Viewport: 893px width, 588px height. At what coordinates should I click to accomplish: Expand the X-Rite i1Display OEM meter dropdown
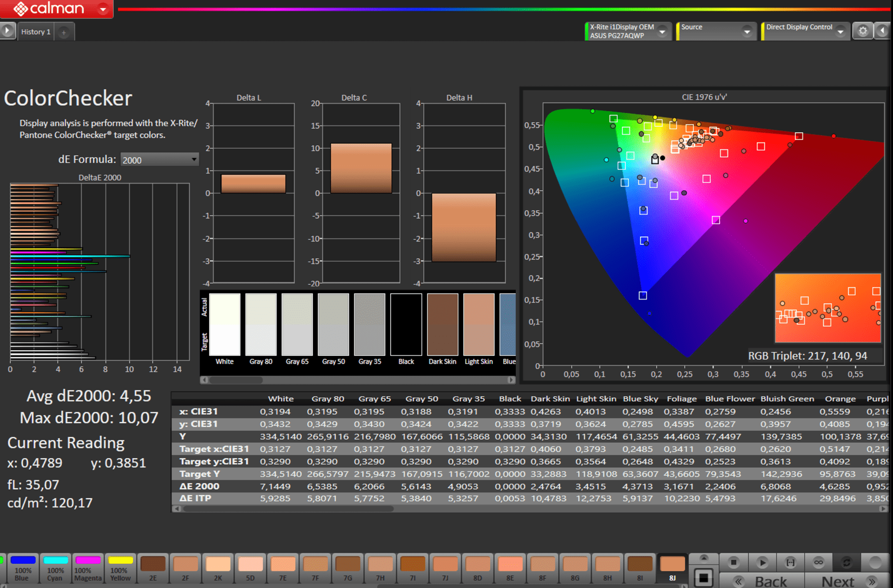click(662, 31)
